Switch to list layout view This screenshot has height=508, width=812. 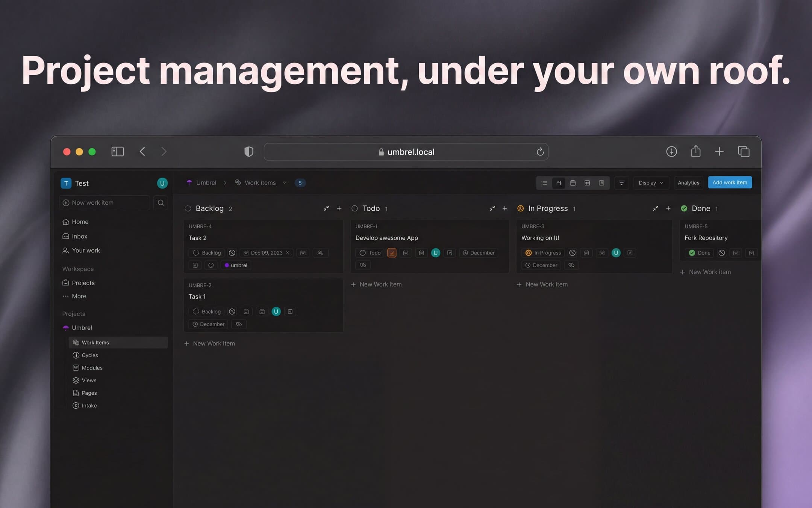(544, 183)
